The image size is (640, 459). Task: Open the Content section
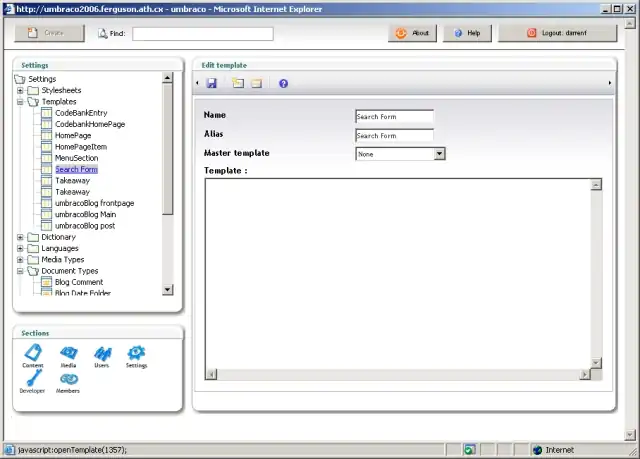coord(33,353)
